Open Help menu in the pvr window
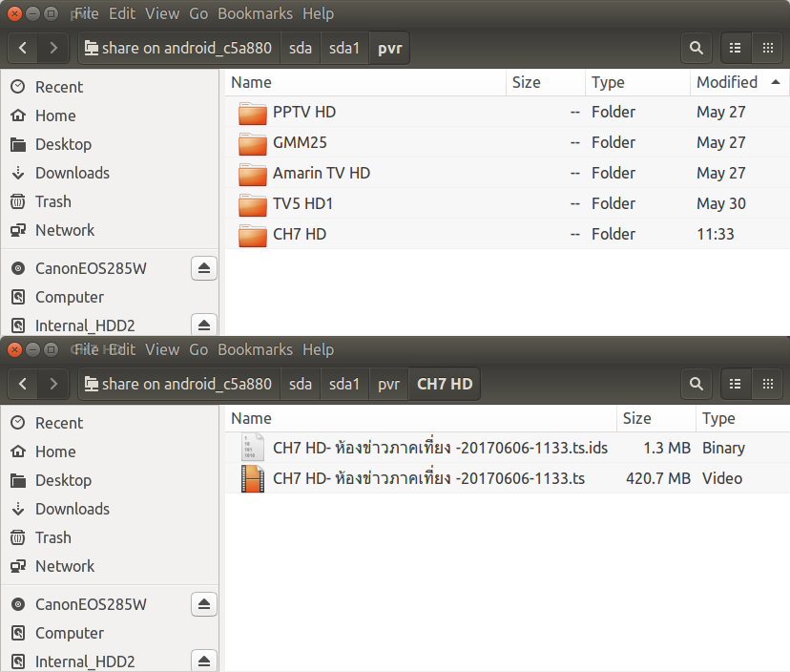Screen dimensions: 790x672 [x=318, y=13]
